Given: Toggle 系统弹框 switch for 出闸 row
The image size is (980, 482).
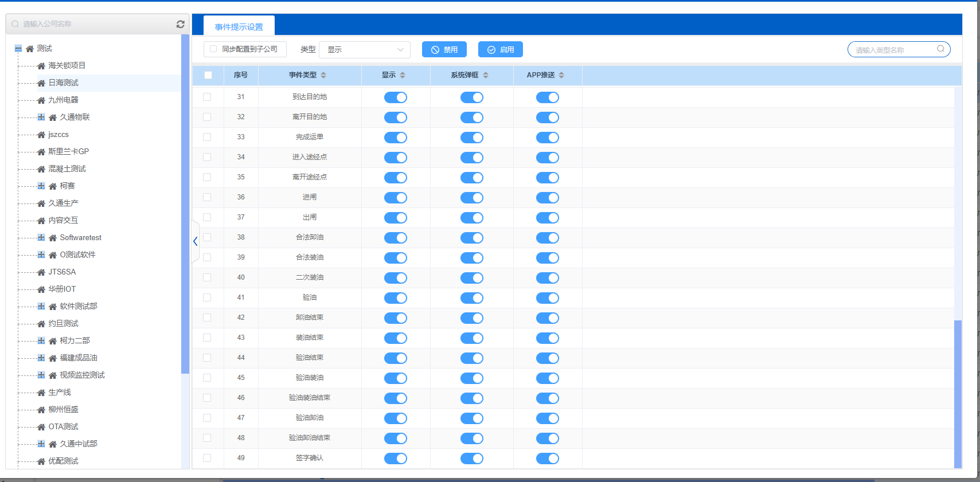Looking at the screenshot, I should 472,218.
